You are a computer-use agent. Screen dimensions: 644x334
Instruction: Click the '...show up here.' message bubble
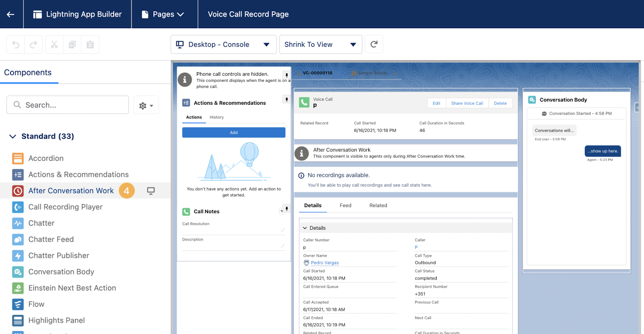(603, 151)
